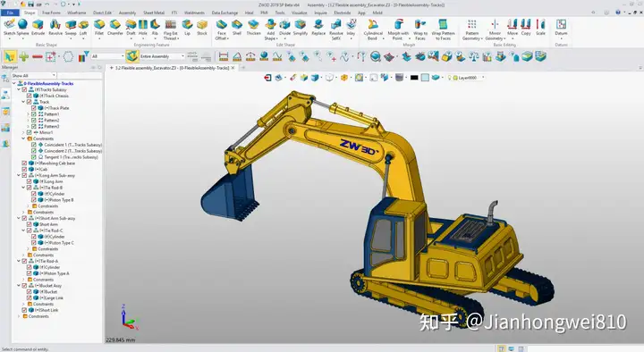Click the Stock tool
644x352 pixels.
click(201, 27)
